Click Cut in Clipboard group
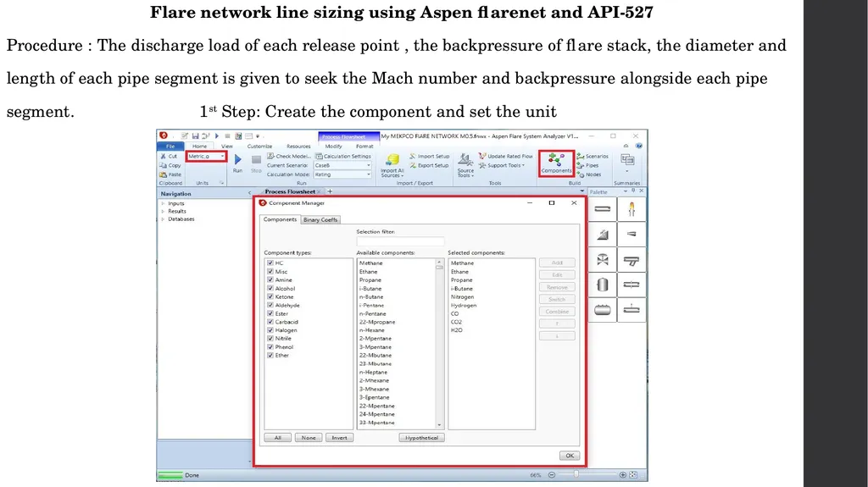This screenshot has height=487, width=868. coord(169,156)
